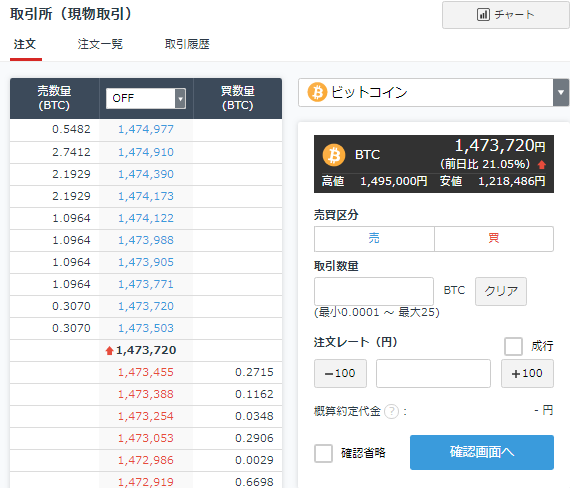This screenshot has height=488, width=570.
Task: Enable the 成行 market order checkbox
Action: [513, 346]
